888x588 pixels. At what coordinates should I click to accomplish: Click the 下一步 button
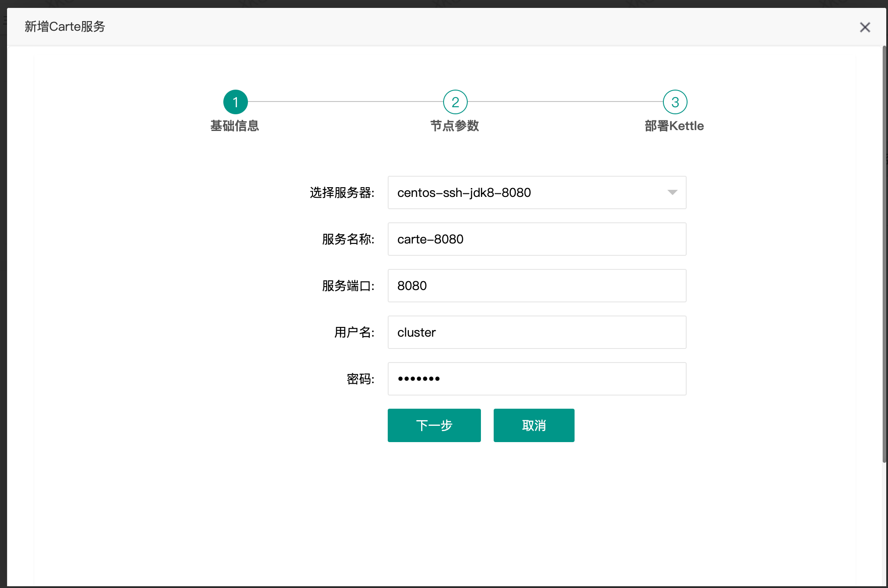434,425
